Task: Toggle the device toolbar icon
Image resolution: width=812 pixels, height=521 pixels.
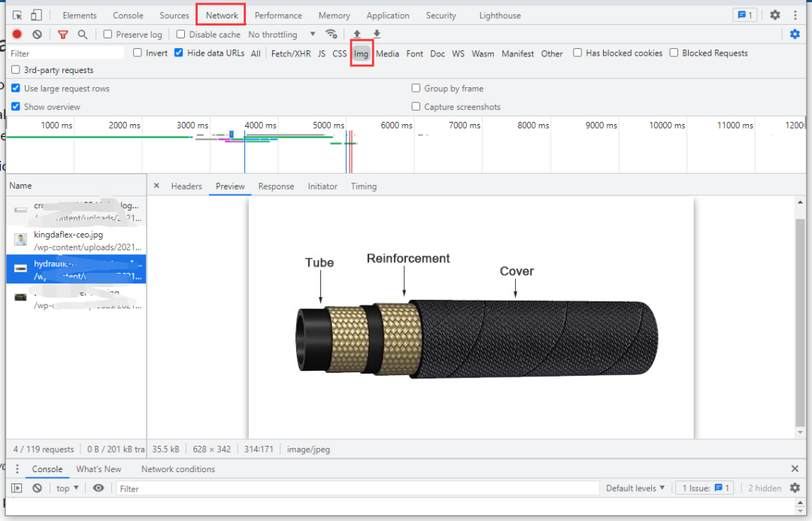Action: 36,15
